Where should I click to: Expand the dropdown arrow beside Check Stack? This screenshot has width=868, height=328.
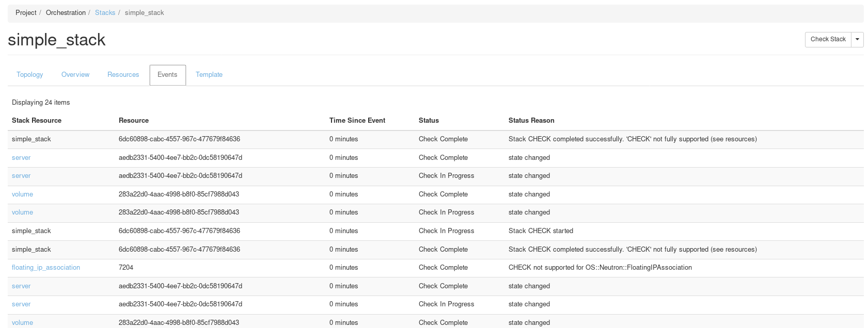(857, 39)
